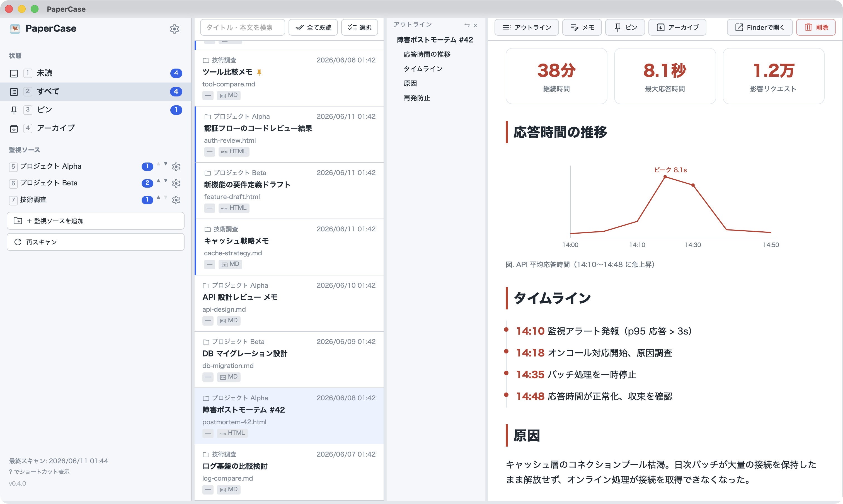Click dash tag button on auth-review.html row
Image resolution: width=843 pixels, height=504 pixels.
(210, 152)
